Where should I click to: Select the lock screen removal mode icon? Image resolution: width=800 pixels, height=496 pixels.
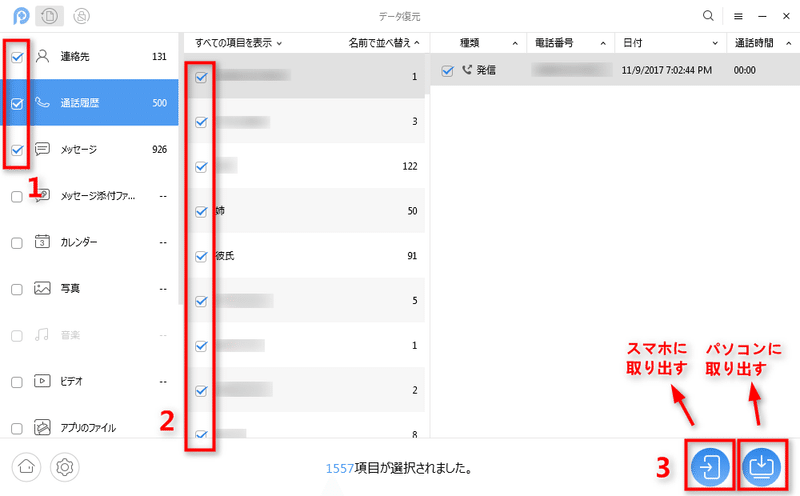[x=81, y=16]
